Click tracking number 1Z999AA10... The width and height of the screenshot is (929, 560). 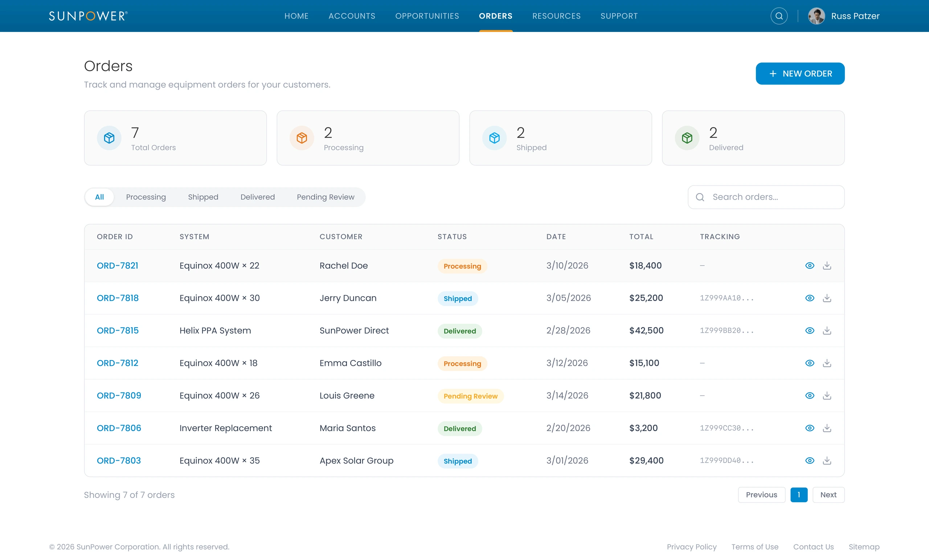[x=727, y=298]
